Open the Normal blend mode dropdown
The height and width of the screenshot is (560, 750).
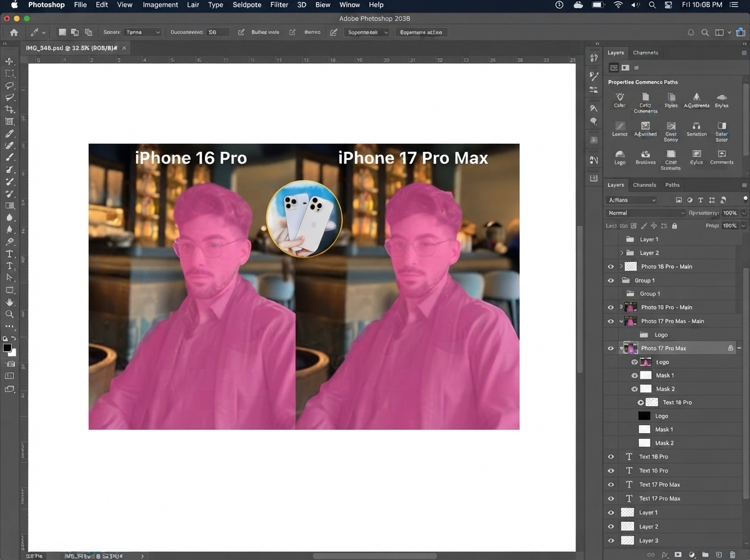coord(646,213)
